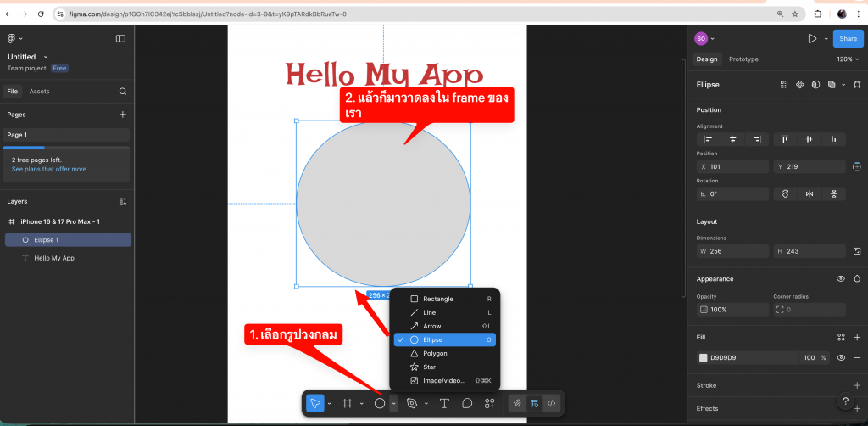868x426 pixels.
Task: Select the Comment tool in toolbar
Action: 466,403
